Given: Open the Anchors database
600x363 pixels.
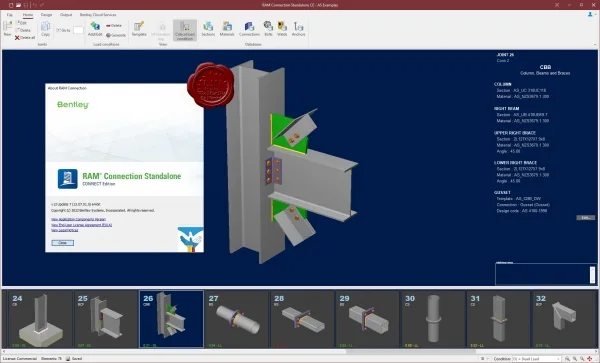Looking at the screenshot, I should (x=298, y=29).
